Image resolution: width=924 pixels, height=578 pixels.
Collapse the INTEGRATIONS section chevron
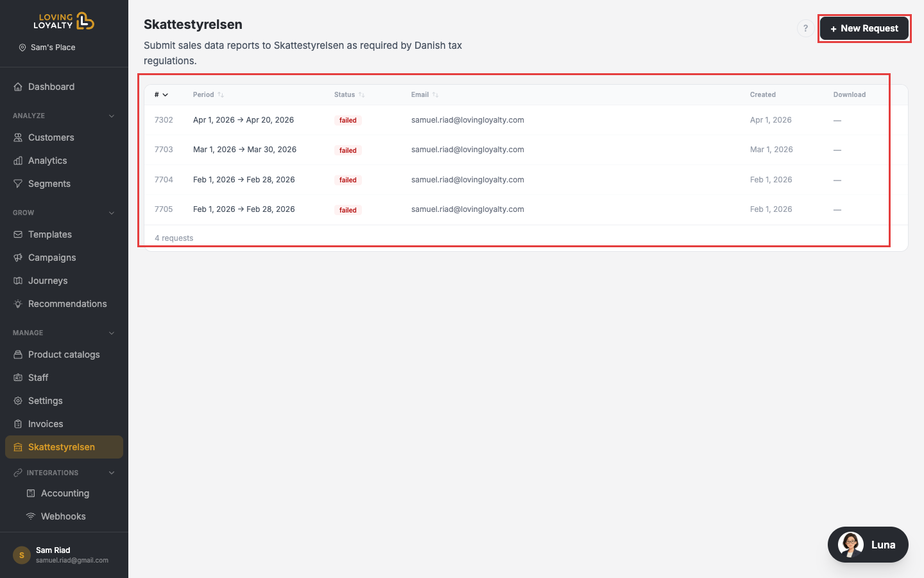[x=112, y=473]
